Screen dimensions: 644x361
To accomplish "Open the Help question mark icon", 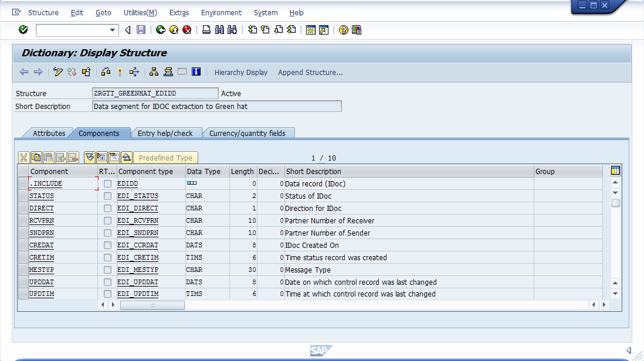I will [x=344, y=30].
